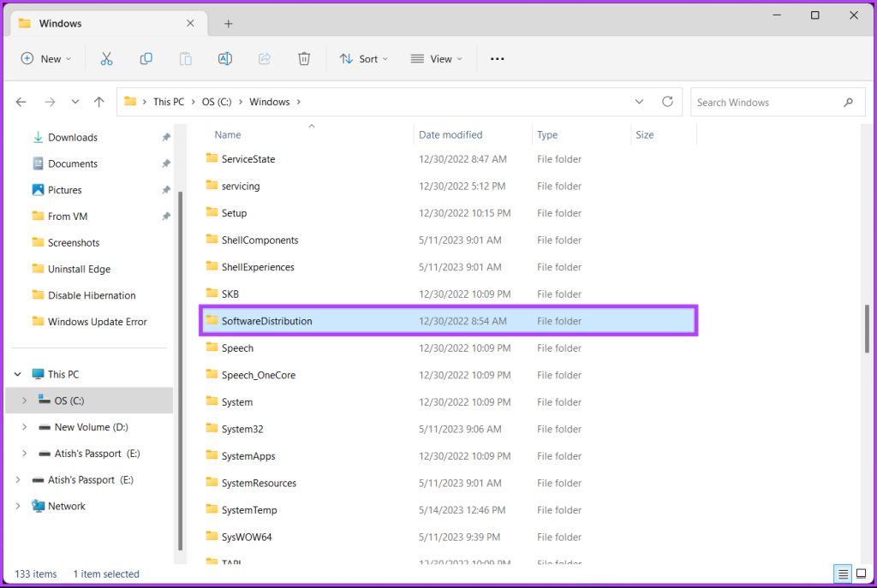Image resolution: width=877 pixels, height=588 pixels.
Task: Cut the selected folder using scissors icon
Action: (x=106, y=58)
